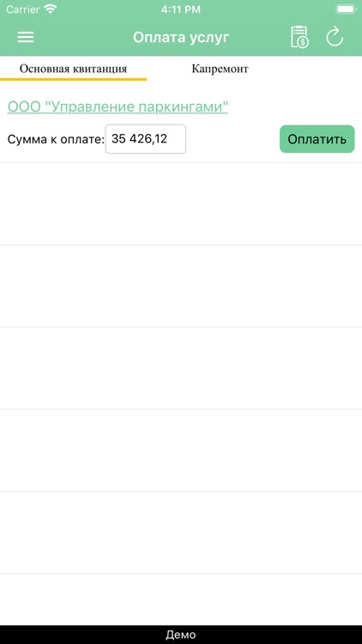Image resolution: width=362 pixels, height=644 pixels.
Task: Click the Оплатить button
Action: (x=317, y=139)
